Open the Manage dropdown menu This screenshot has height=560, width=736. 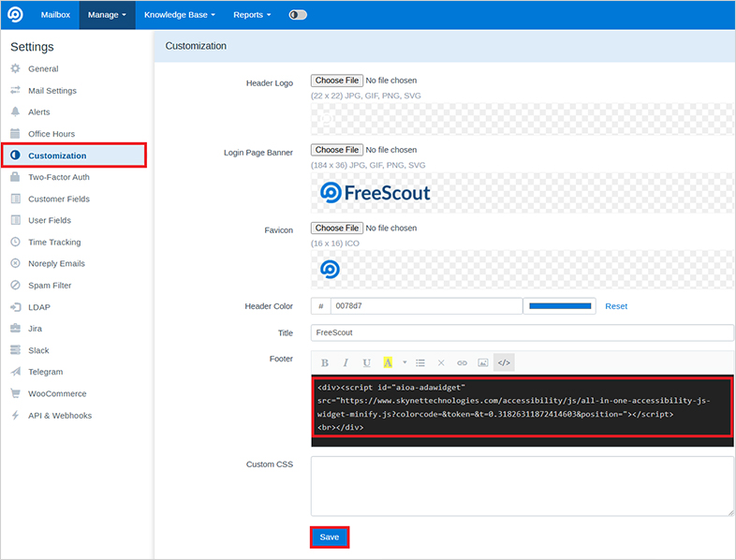pos(107,15)
